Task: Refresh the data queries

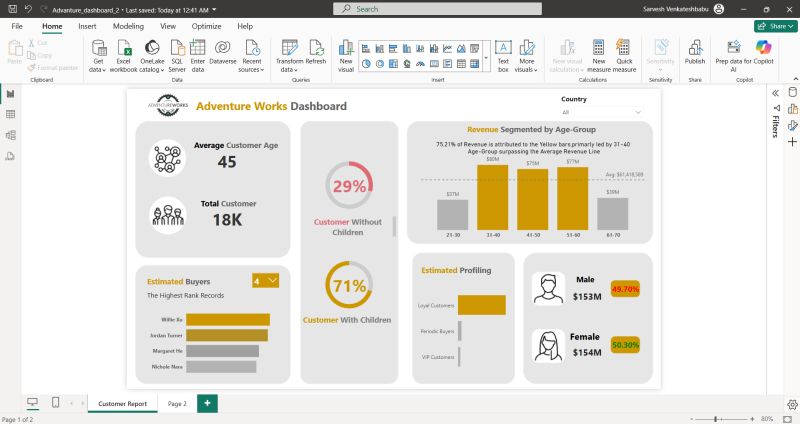Action: [x=316, y=52]
